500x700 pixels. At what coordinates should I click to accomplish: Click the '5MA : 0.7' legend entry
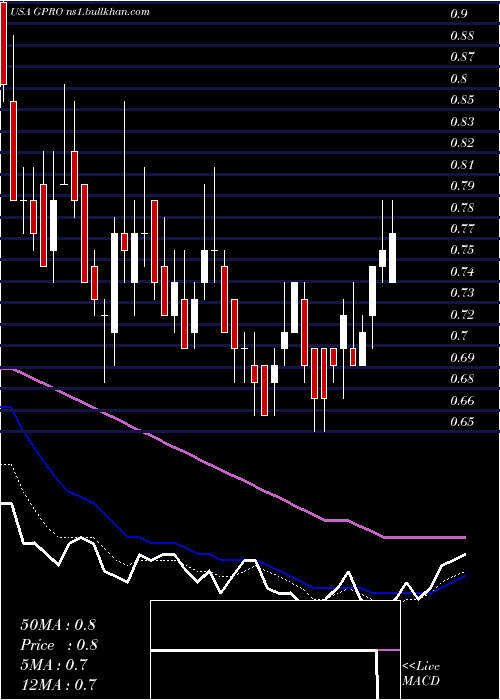pos(54,665)
